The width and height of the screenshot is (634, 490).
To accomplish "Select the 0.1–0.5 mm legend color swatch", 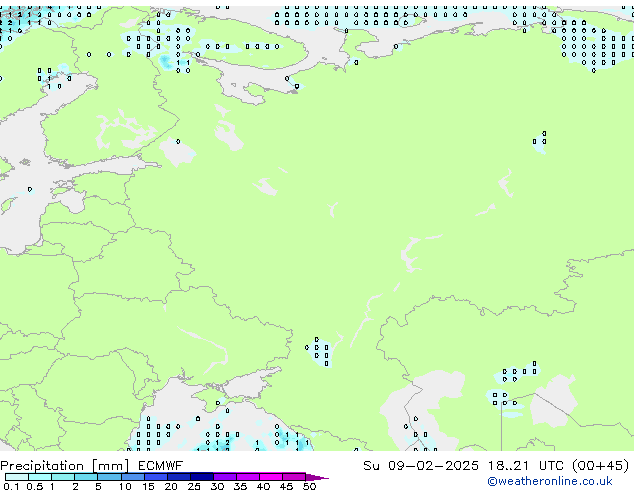I will 17,477.
